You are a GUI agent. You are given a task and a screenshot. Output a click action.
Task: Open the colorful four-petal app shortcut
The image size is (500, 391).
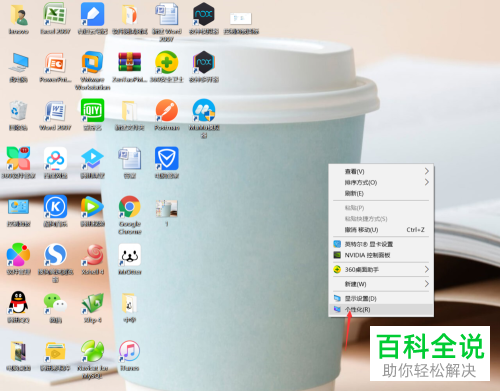pyautogui.click(x=18, y=255)
